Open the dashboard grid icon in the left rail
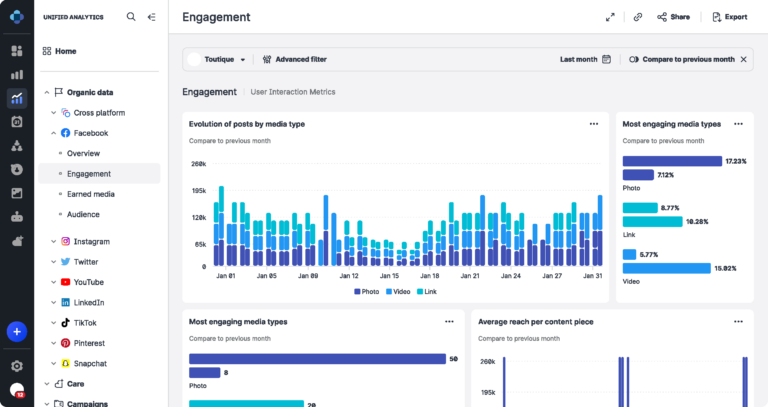768x407 pixels. pos(17,51)
